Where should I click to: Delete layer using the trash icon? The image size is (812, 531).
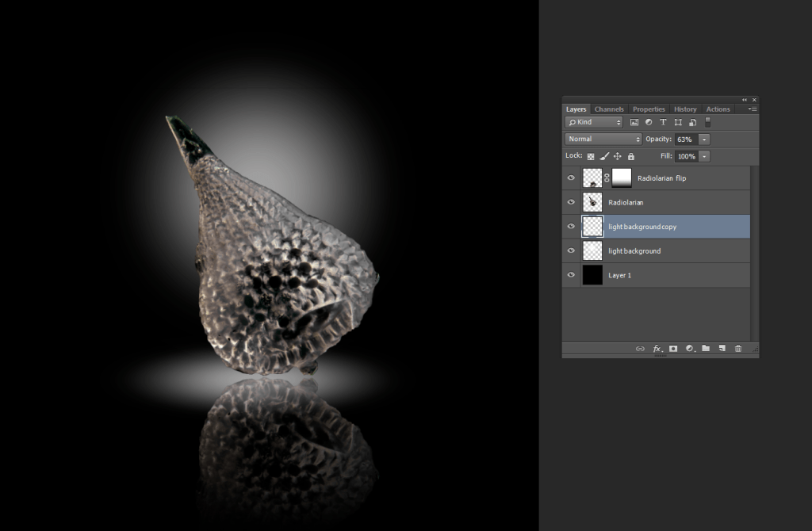point(738,349)
